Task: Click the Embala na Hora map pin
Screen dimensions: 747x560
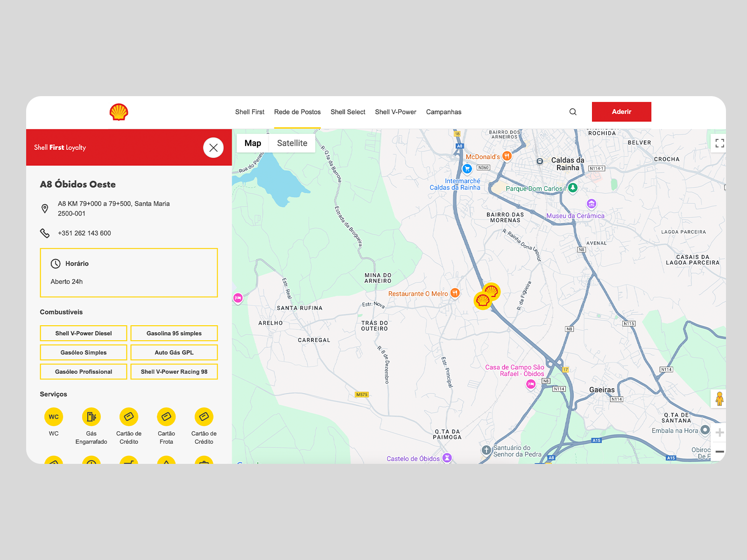Action: click(x=705, y=430)
